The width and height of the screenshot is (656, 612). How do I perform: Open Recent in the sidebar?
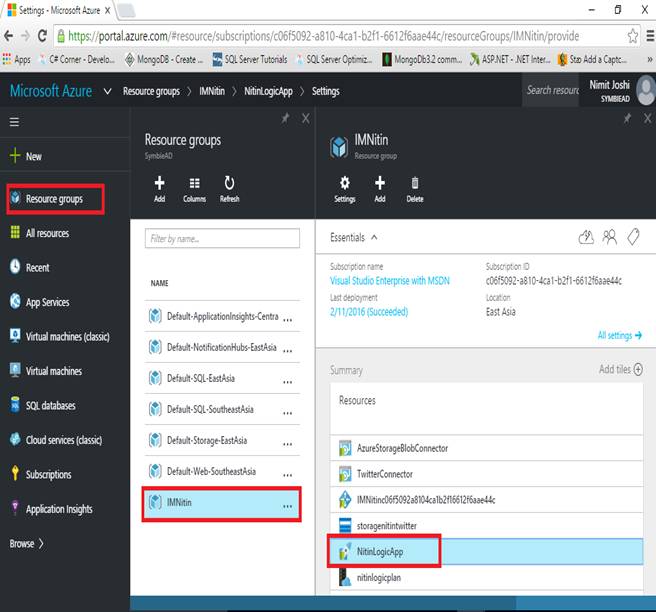(x=29, y=267)
